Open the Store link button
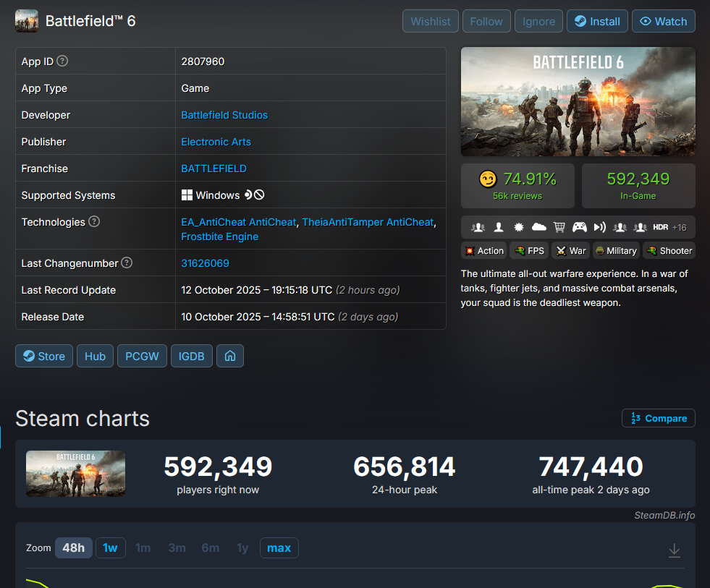 (x=44, y=356)
